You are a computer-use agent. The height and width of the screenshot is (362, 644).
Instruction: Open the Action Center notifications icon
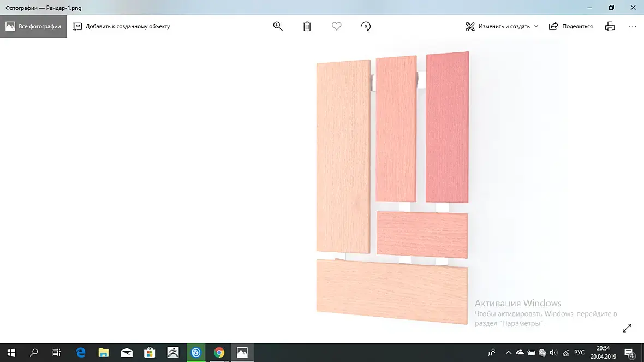(629, 353)
